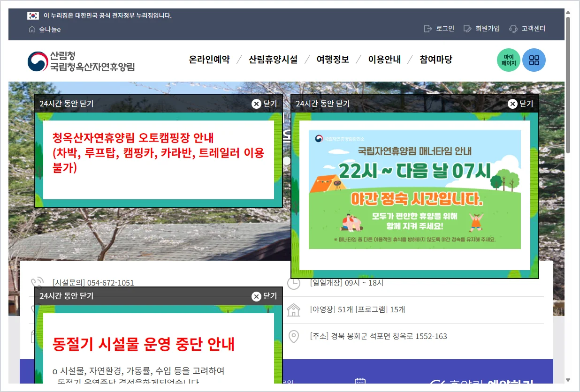Close the 매너타임 안내 popup
Image resolution: width=580 pixels, height=392 pixels.
(x=521, y=104)
